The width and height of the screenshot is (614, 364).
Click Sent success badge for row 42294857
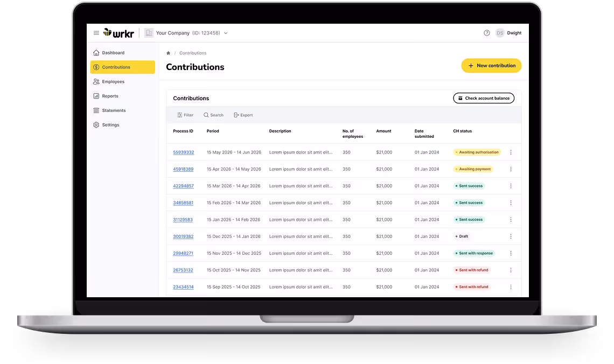469,186
